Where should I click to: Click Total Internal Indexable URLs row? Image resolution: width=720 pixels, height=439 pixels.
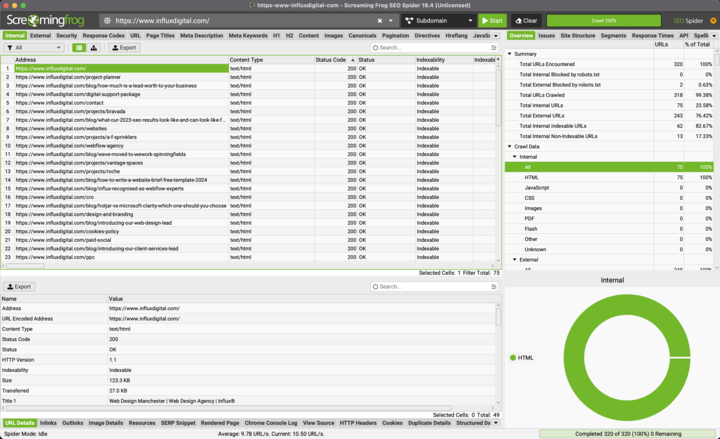click(x=609, y=126)
